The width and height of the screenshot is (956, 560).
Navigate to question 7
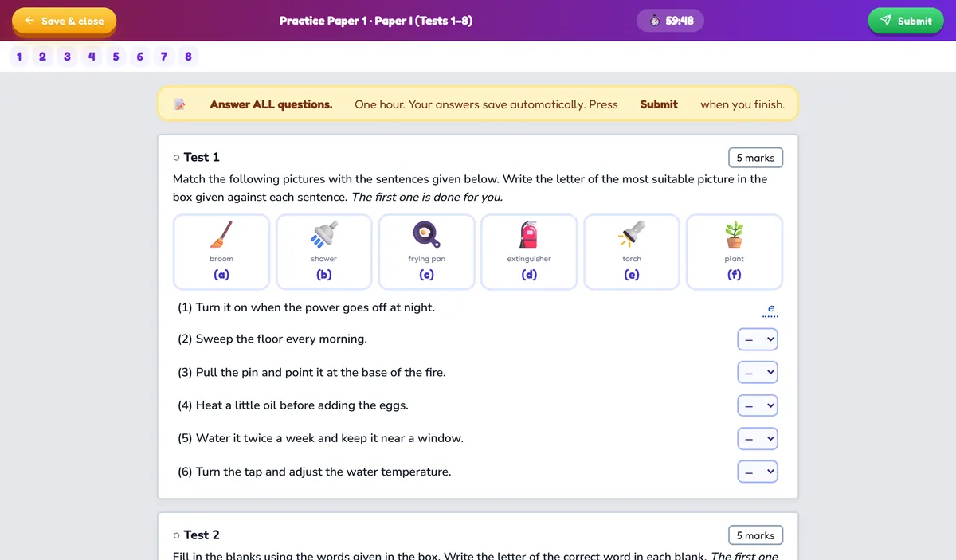pyautogui.click(x=164, y=57)
